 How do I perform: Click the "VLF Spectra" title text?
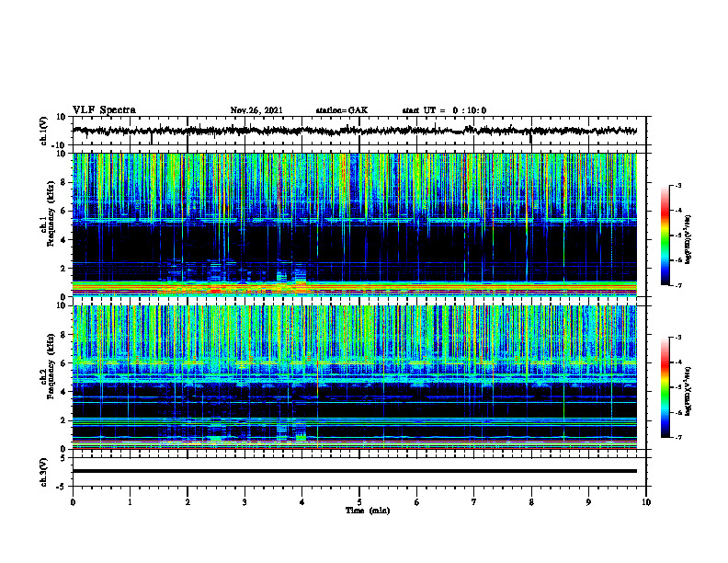coord(104,110)
